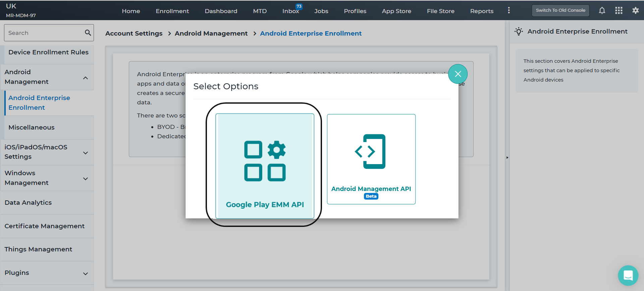
Task: Open the App Store tab
Action: click(396, 11)
